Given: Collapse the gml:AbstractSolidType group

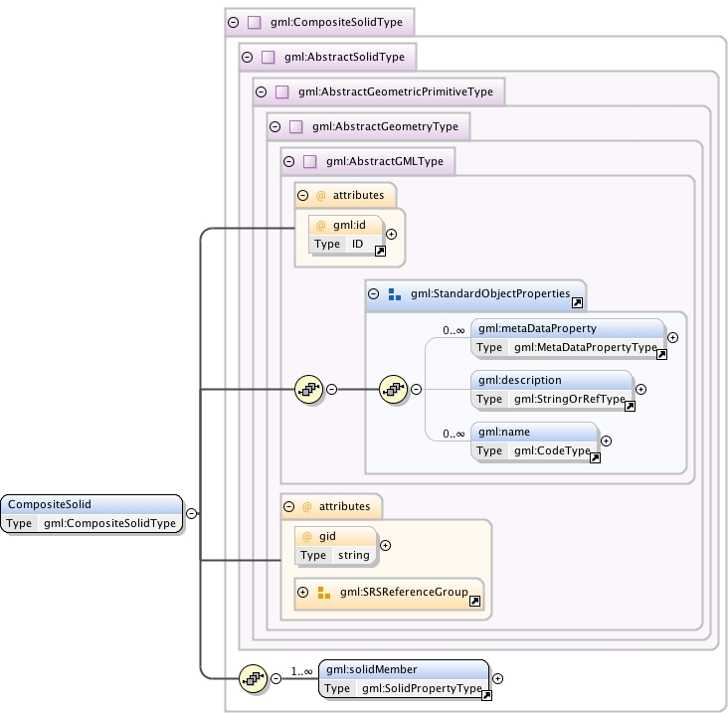Looking at the screenshot, I should coord(248,57).
